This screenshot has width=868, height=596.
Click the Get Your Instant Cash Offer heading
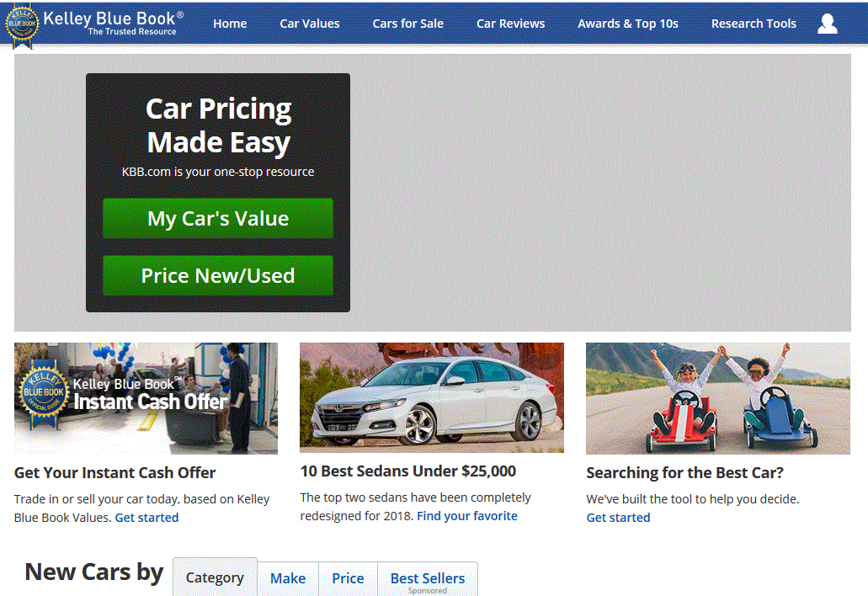[114, 472]
